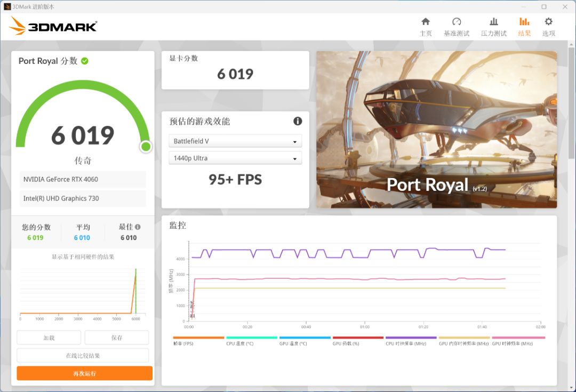This screenshot has height=392, width=576.
Task: Click the purple CPU clock line in chart
Action: click(x=348, y=253)
